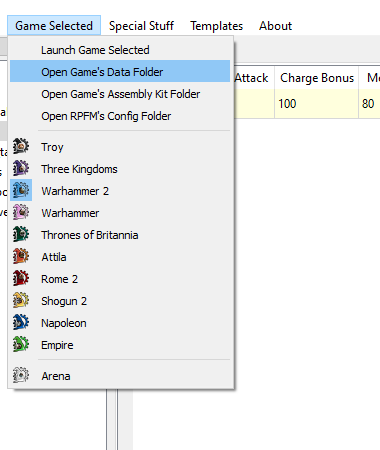Image resolution: width=380 pixels, height=450 pixels.
Task: Select Shogun 2 as the game
Action: point(120,301)
